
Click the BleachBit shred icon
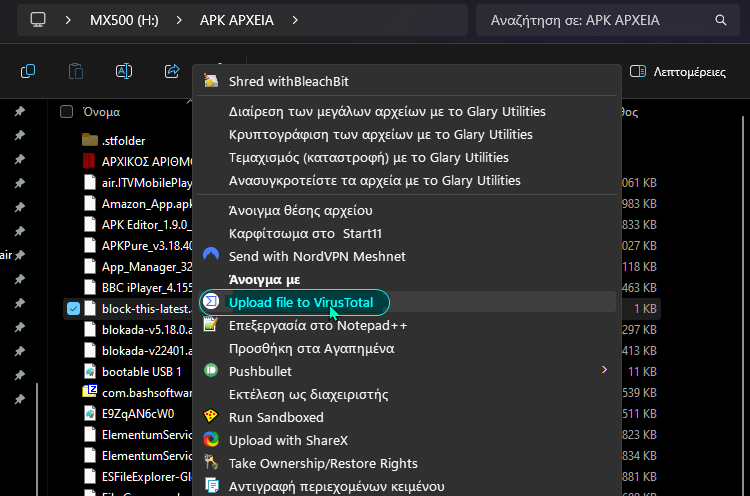[211, 81]
